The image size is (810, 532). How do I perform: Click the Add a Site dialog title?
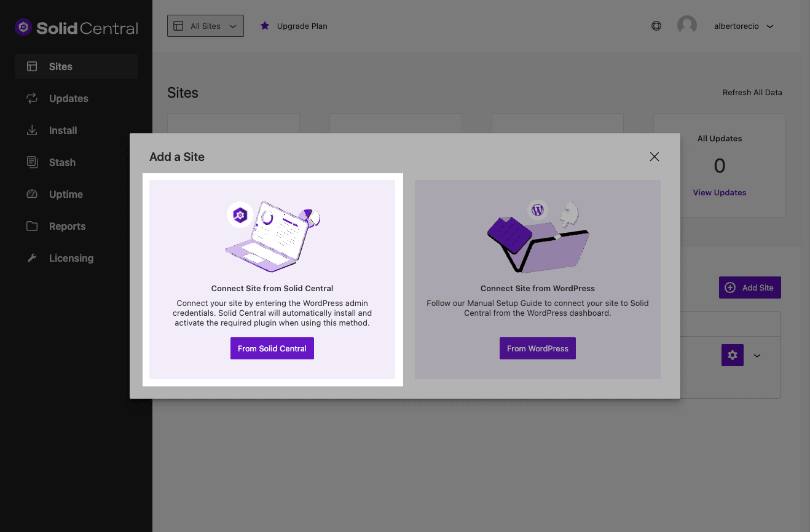coord(177,157)
